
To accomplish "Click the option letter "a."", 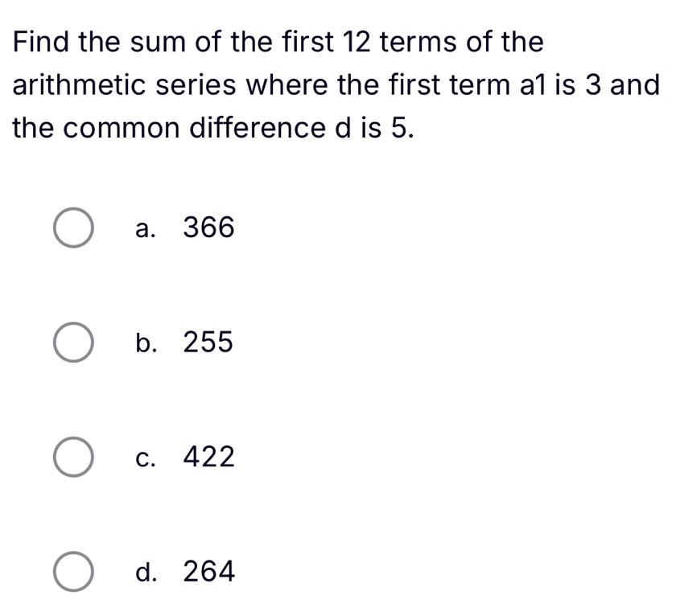I will (x=147, y=229).
